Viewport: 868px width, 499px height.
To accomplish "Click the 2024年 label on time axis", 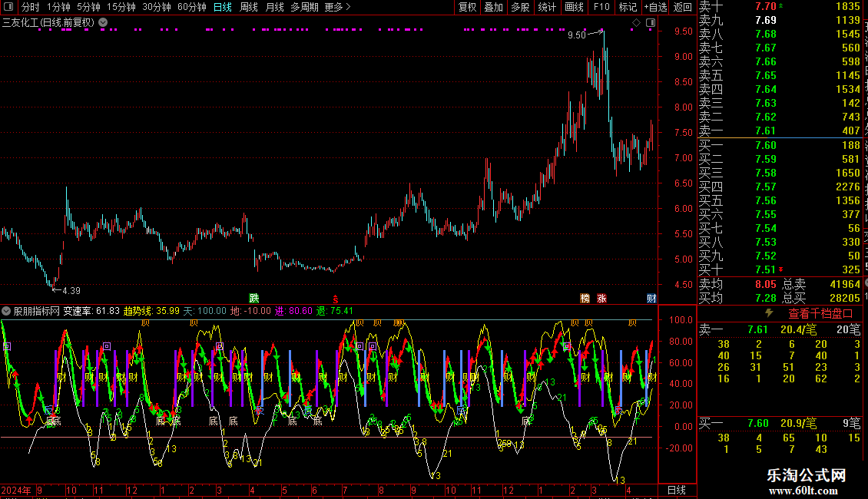I will coord(16,490).
